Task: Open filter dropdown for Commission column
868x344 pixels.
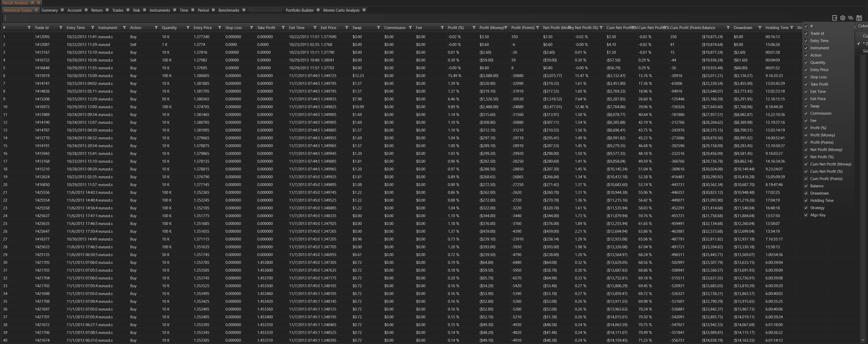Action: click(410, 27)
